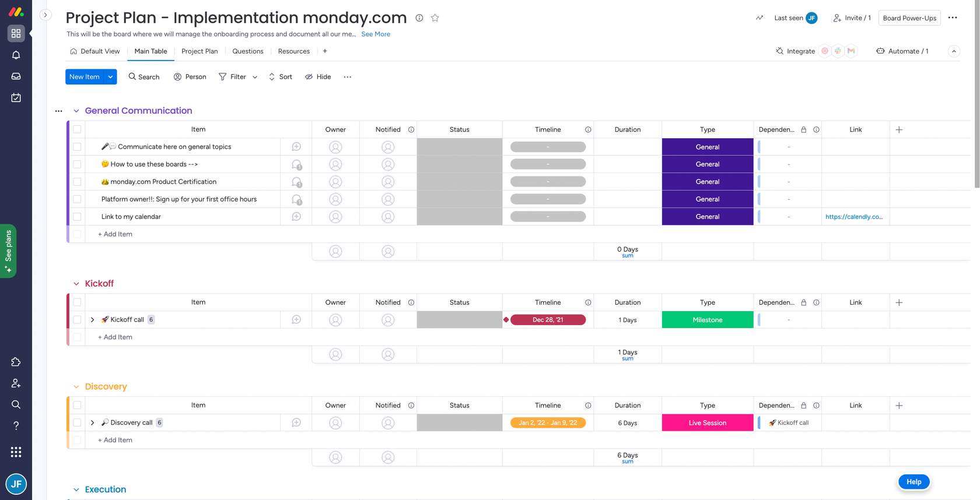Switch to Project Plan tab
980x500 pixels.
tap(199, 51)
